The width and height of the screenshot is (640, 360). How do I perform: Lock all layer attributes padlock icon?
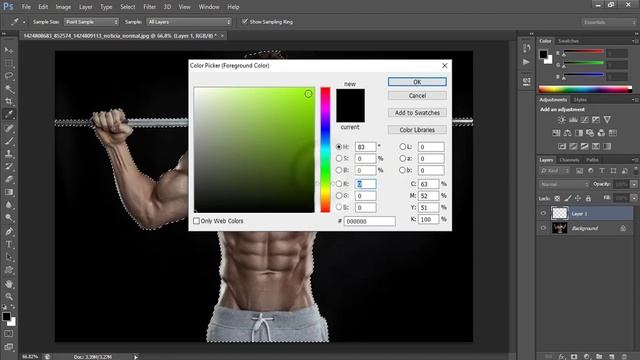(x=588, y=198)
